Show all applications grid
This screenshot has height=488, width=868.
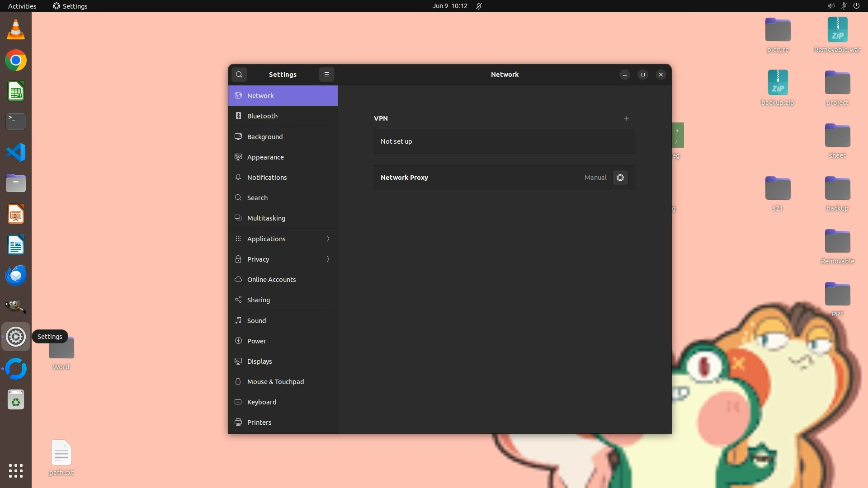[16, 471]
